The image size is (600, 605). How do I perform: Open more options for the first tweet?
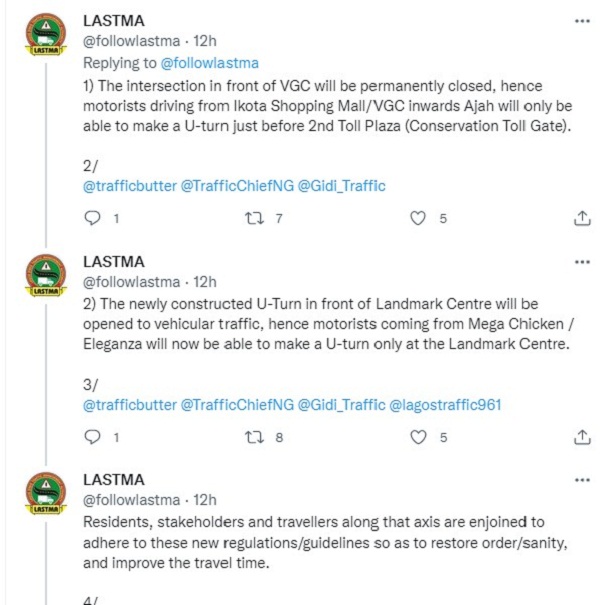582,21
